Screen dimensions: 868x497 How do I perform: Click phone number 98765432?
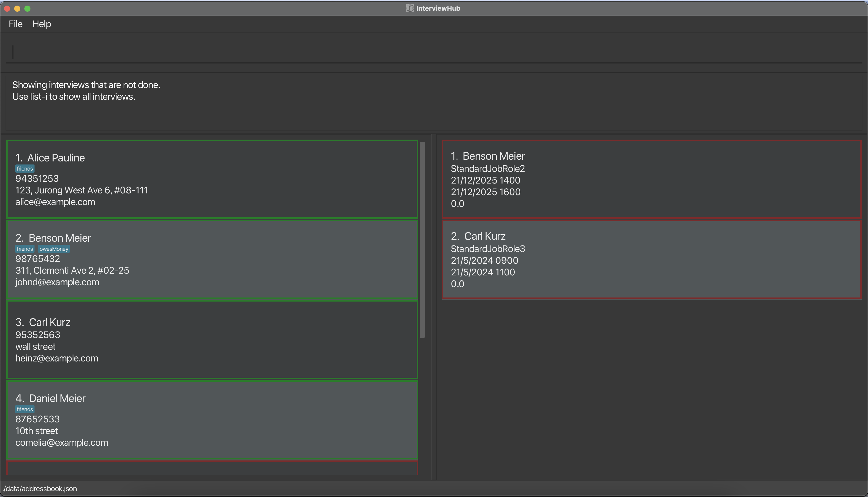click(38, 259)
